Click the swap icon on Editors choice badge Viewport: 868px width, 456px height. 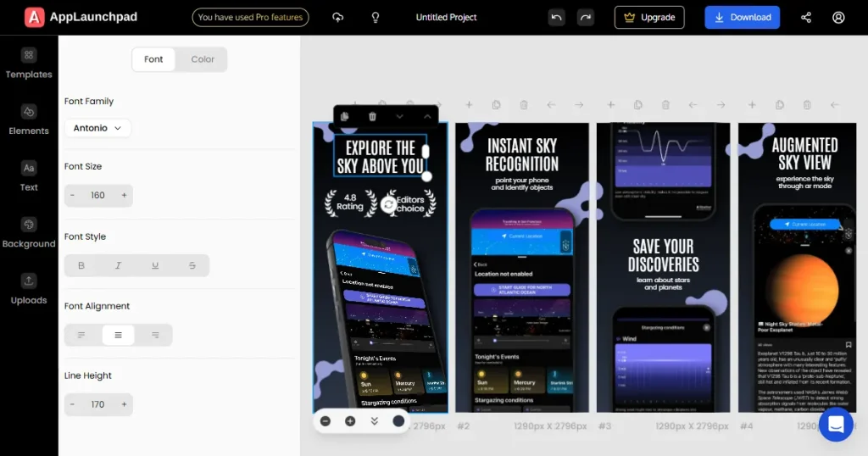(x=388, y=204)
